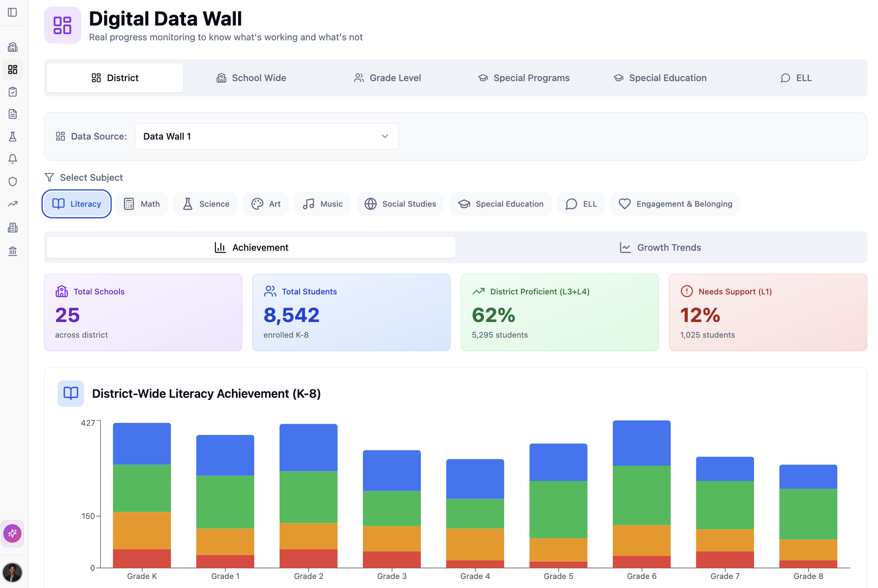The image size is (878, 588).
Task: Select the Science subject button
Action: pos(205,203)
